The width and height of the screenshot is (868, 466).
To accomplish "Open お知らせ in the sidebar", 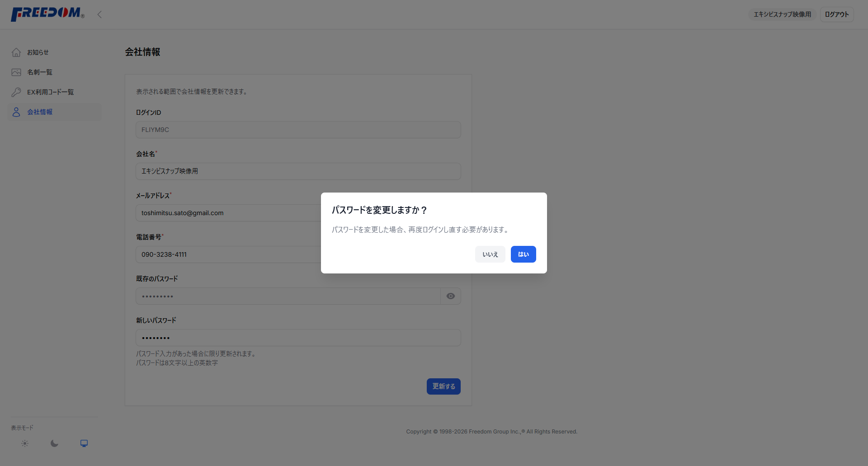I will pos(55,52).
